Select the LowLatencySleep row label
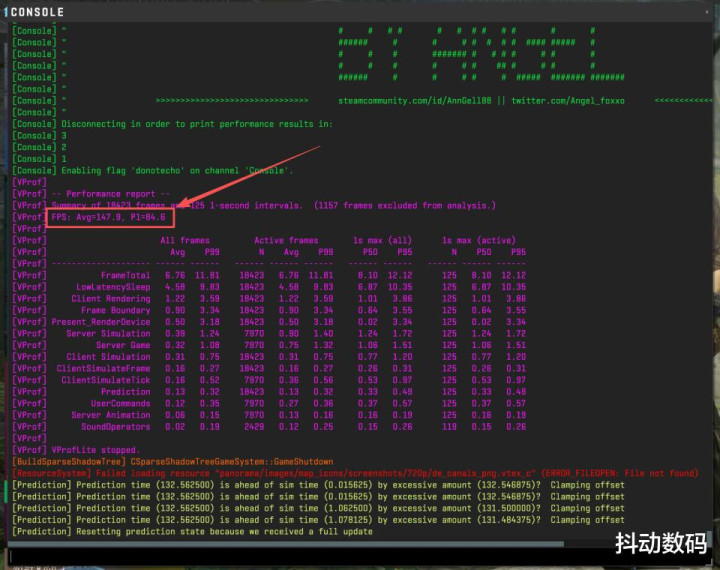 pos(113,287)
